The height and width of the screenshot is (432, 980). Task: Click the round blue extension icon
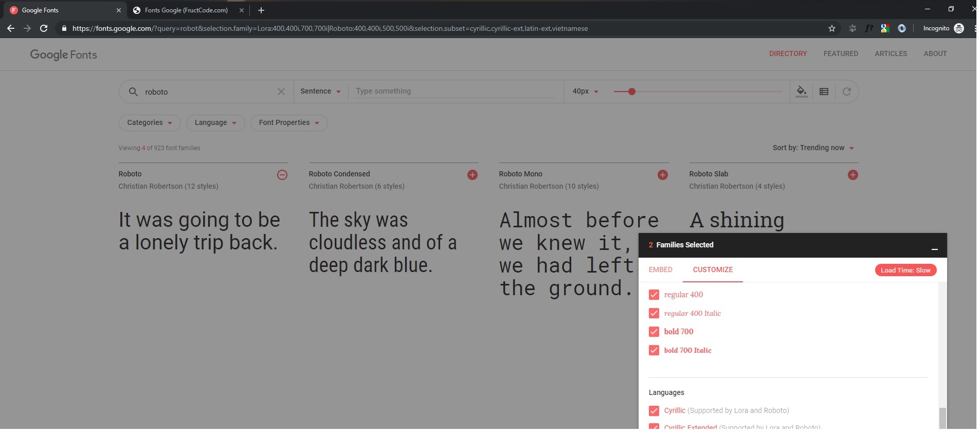[x=901, y=28]
